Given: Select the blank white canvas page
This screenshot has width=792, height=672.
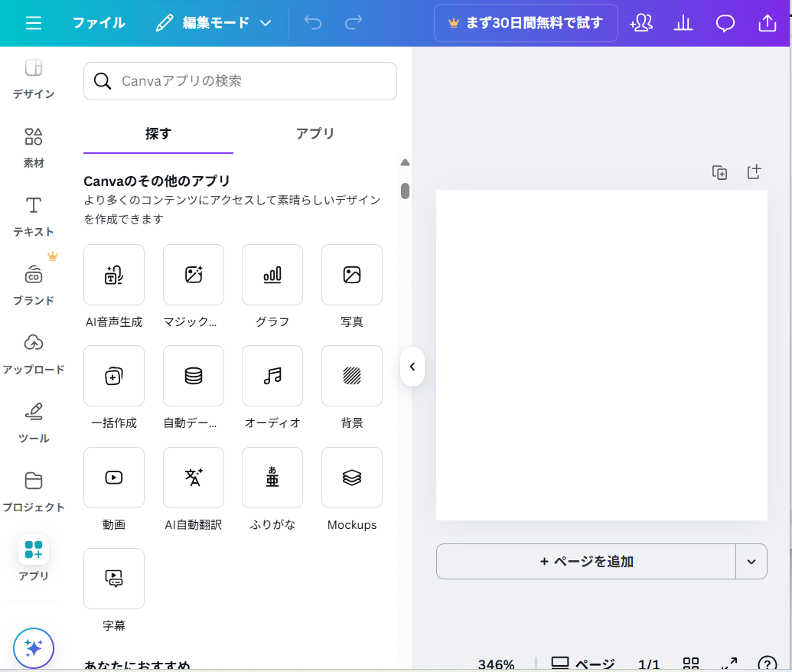Looking at the screenshot, I should 601,355.
